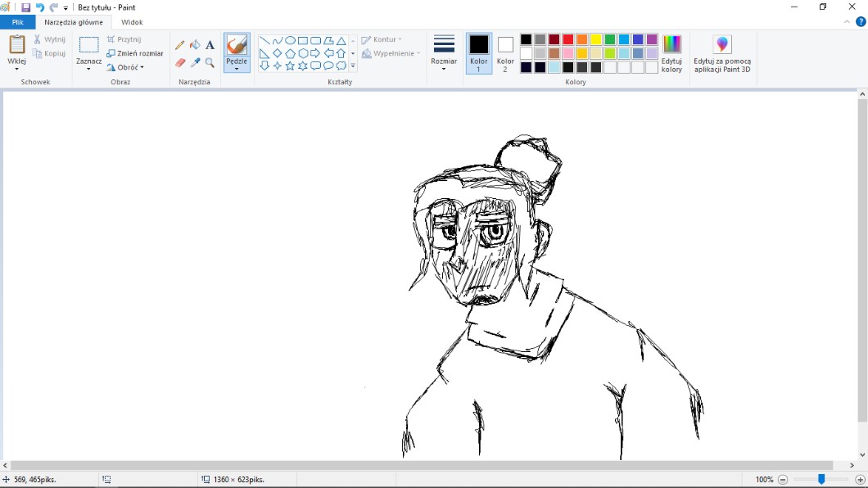The height and width of the screenshot is (488, 868).
Task: Open the Obróć rotate dropdown
Action: (126, 67)
